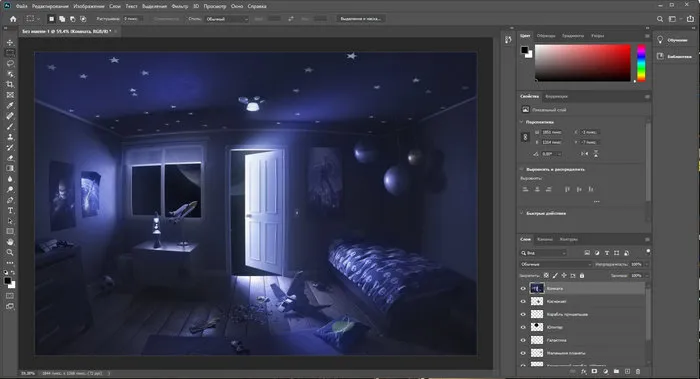Open search via magnifier icon top right

(660, 19)
